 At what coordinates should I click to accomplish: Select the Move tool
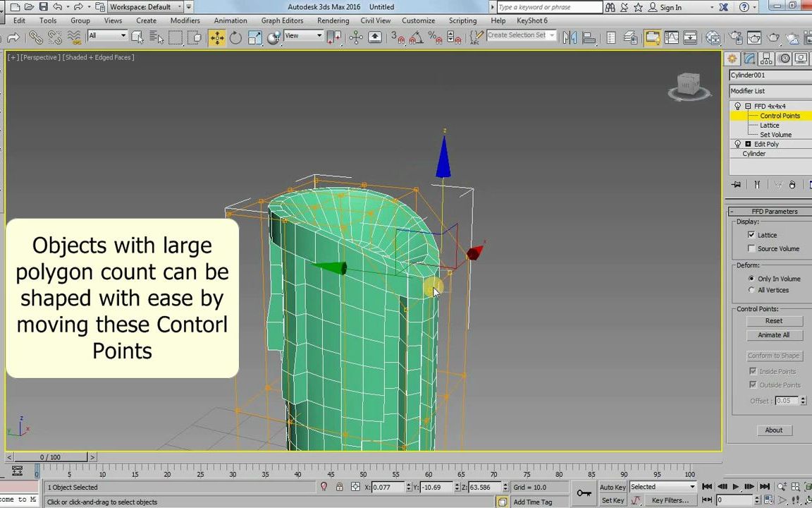click(x=217, y=35)
